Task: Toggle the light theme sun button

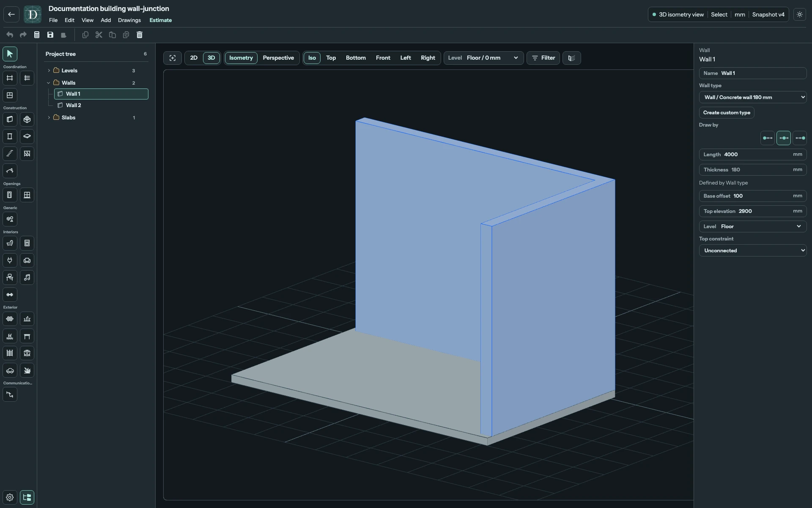Action: [x=800, y=14]
